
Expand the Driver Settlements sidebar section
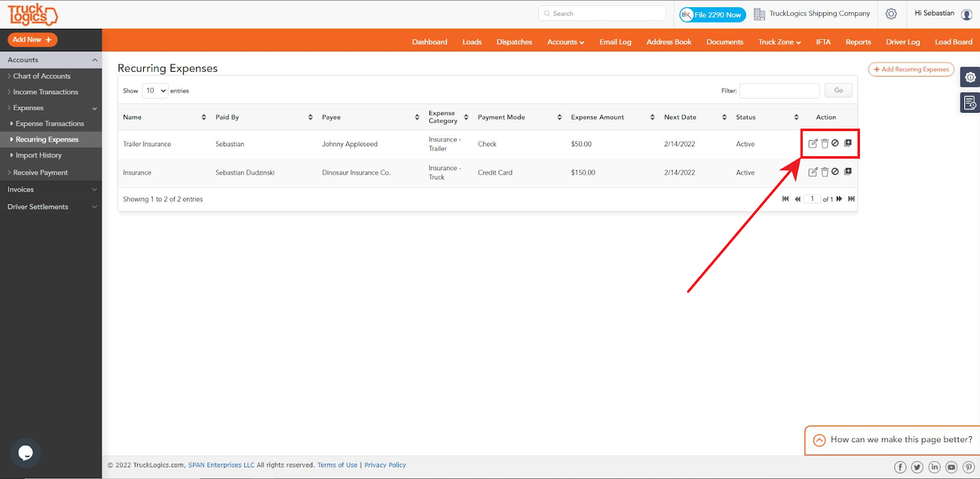click(x=51, y=207)
